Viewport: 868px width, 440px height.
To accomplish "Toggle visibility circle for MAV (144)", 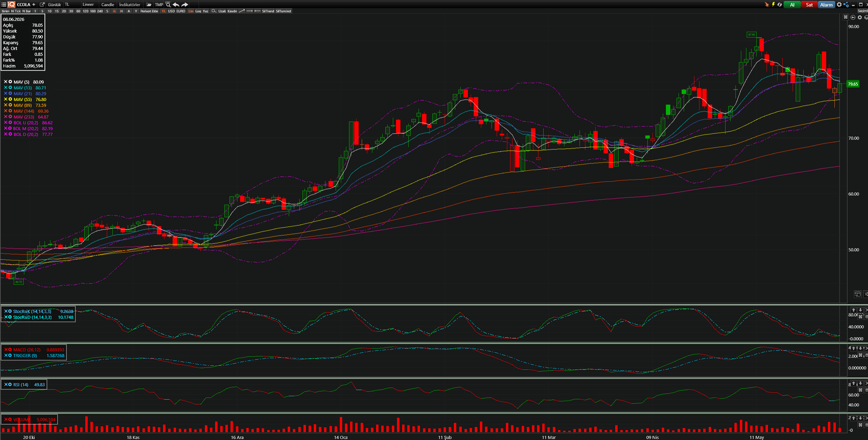I will pyautogui.click(x=10, y=111).
